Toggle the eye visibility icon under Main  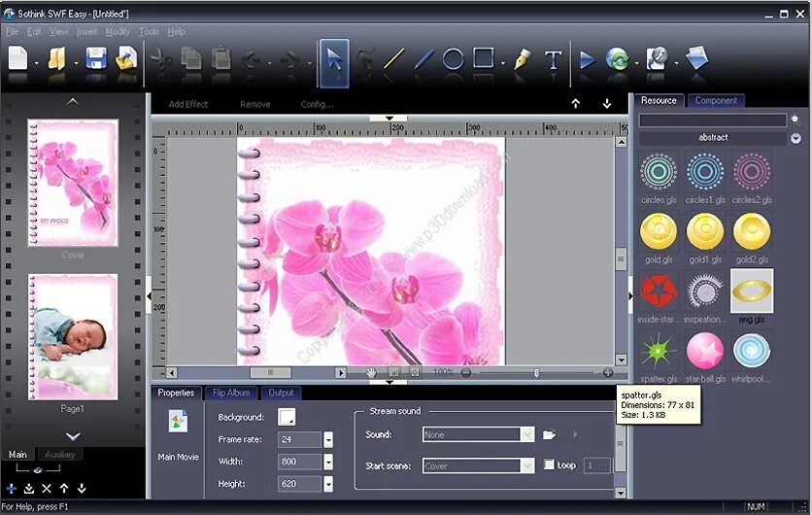(x=37, y=470)
